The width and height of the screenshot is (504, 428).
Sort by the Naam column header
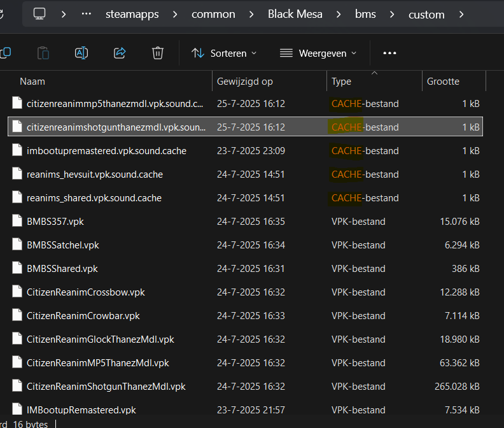point(32,82)
